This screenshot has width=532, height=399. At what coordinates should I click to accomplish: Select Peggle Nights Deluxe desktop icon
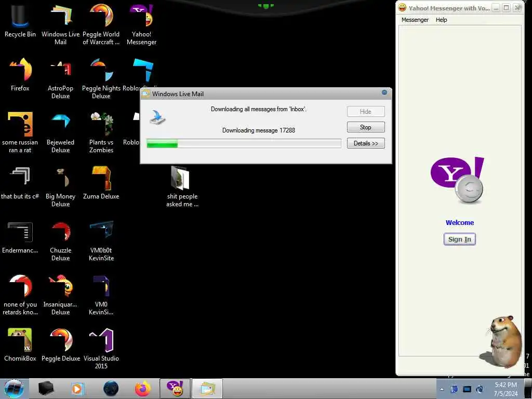(101, 79)
